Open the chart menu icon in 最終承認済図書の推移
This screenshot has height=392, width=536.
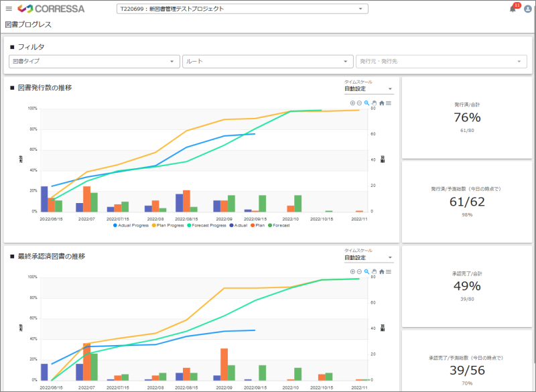(389, 272)
